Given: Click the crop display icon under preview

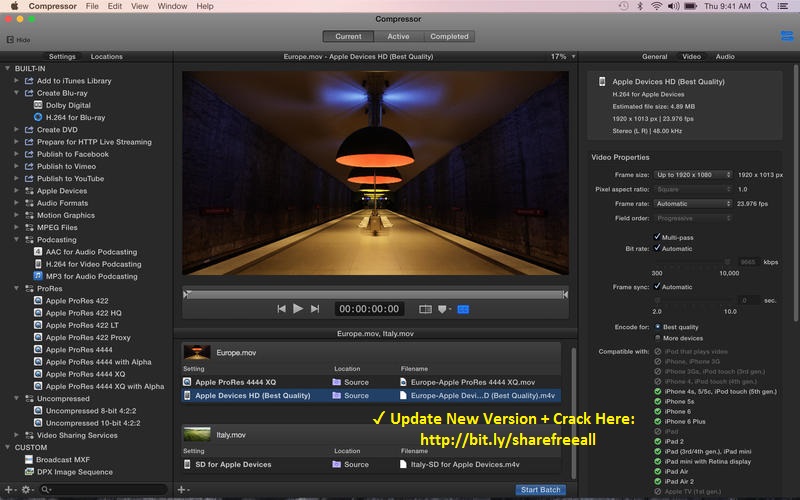Looking at the screenshot, I should (x=425, y=309).
